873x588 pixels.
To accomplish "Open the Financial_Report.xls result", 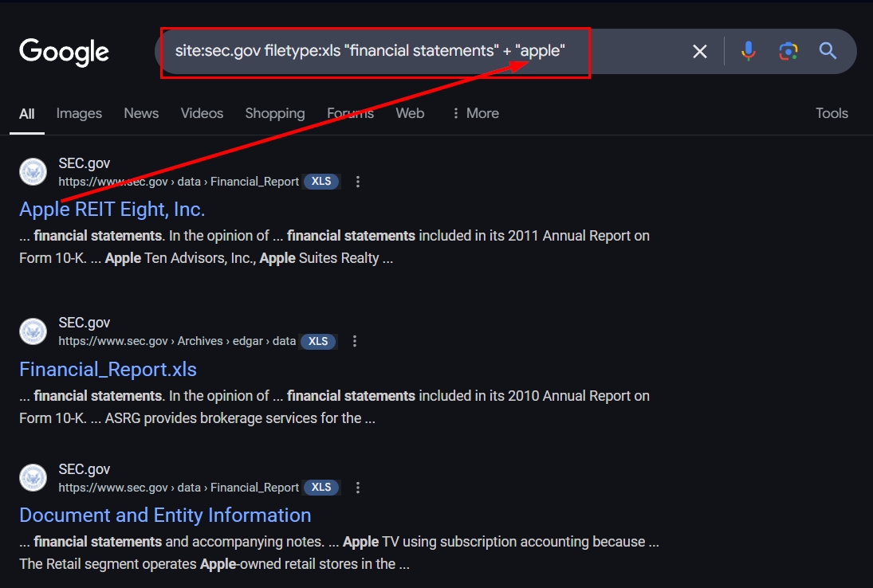I will [x=108, y=370].
